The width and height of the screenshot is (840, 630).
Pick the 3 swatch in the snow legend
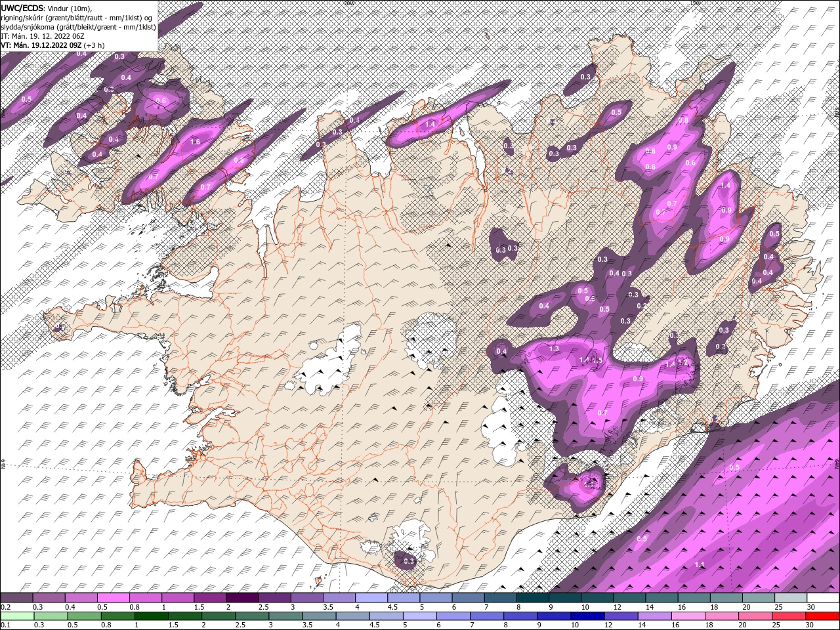pos(306,597)
